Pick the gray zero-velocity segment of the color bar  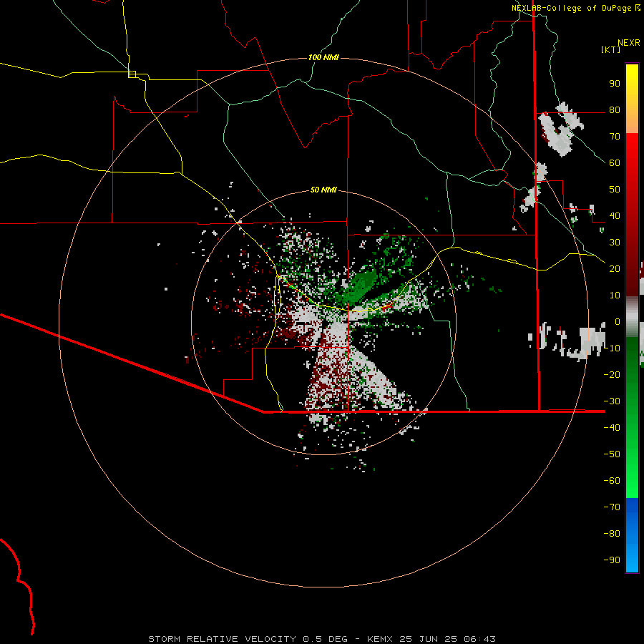click(x=632, y=317)
